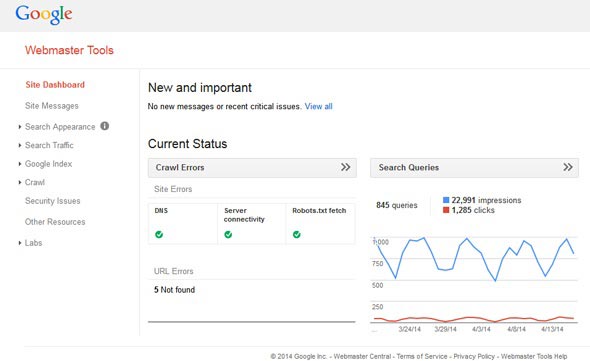This screenshot has width=590, height=361.
Task: Open Google Index menu item
Action: tap(48, 164)
